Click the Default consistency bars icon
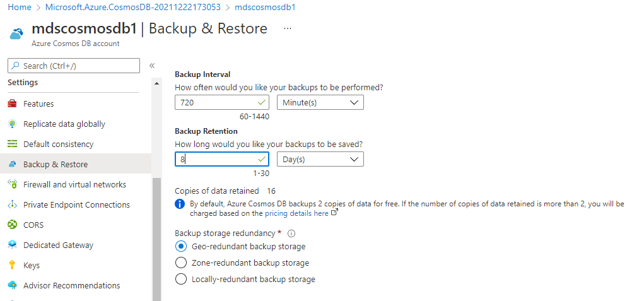The width and height of the screenshot is (644, 301). [13, 144]
